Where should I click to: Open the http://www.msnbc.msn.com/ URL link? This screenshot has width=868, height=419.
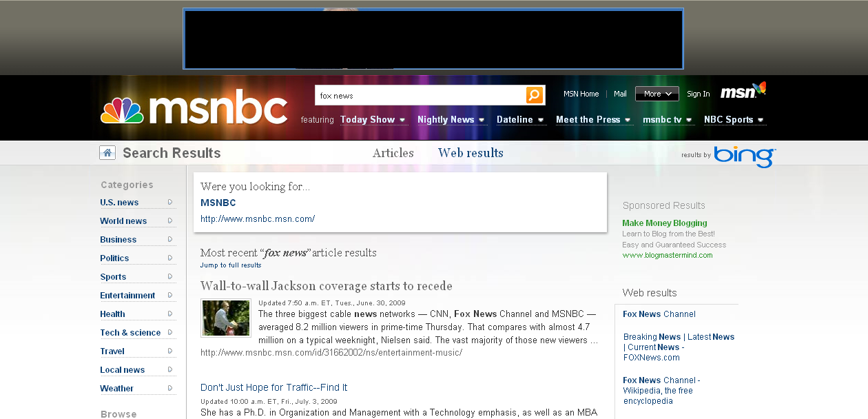[258, 219]
